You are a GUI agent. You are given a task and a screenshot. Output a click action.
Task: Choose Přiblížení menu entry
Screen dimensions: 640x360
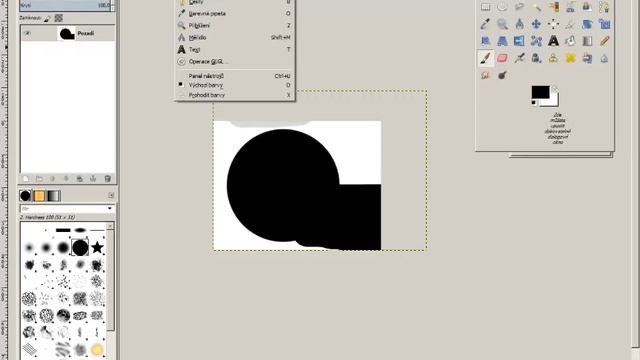pyautogui.click(x=235, y=25)
